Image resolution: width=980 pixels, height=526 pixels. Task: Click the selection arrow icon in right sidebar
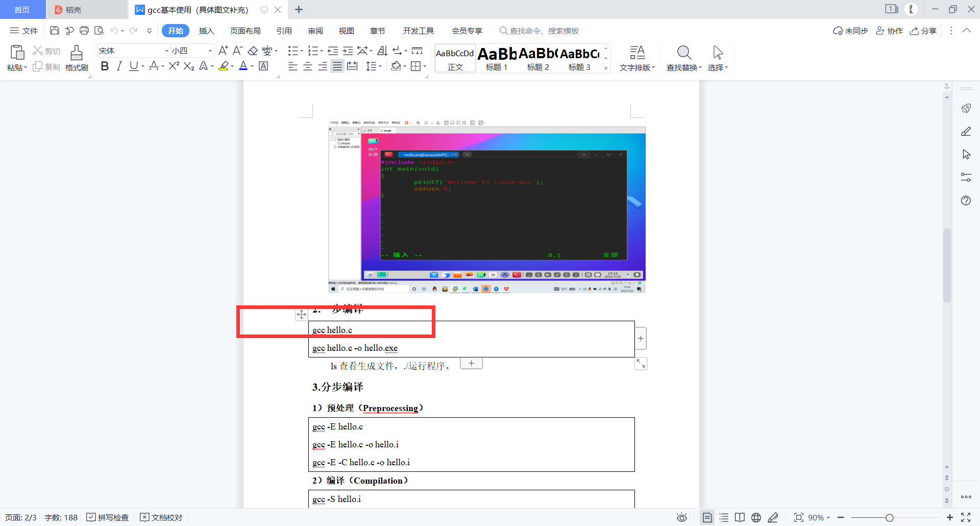tap(966, 154)
